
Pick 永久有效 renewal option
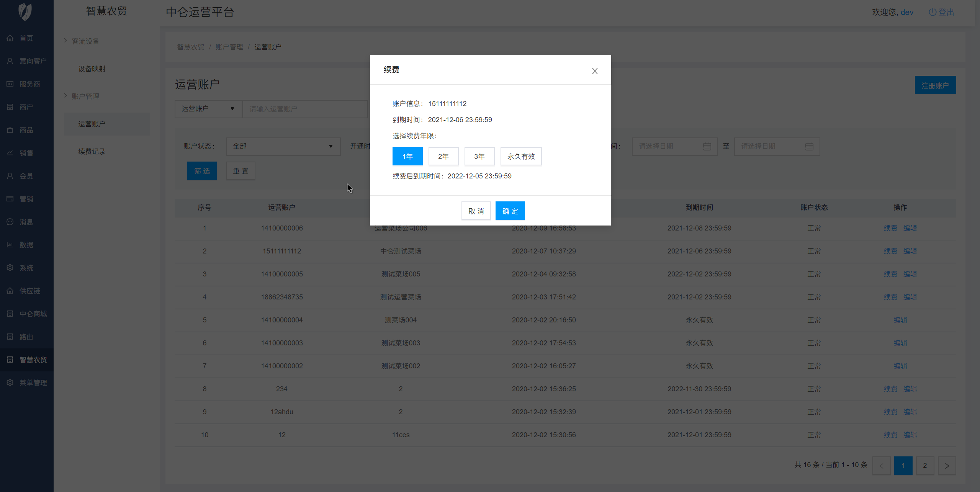click(521, 156)
